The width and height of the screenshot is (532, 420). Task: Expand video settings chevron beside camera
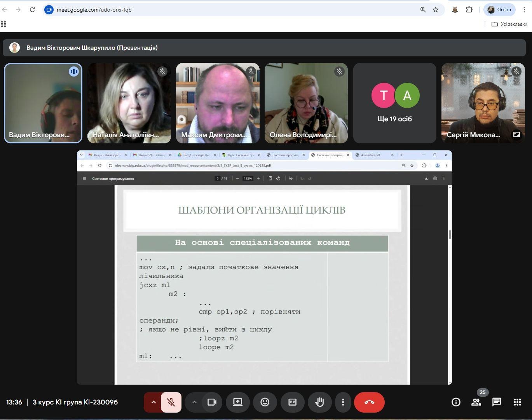[194, 402]
